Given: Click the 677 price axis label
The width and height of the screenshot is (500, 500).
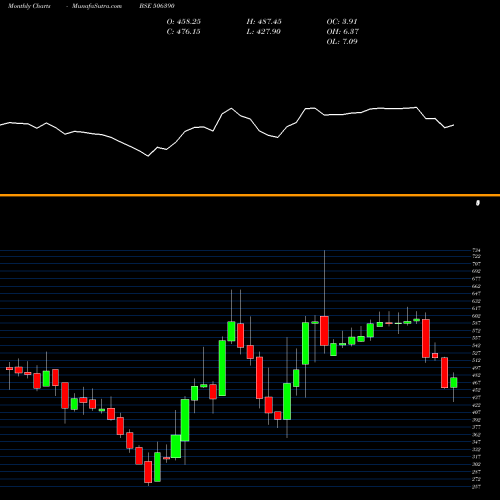Looking at the screenshot, I should pos(476,279).
